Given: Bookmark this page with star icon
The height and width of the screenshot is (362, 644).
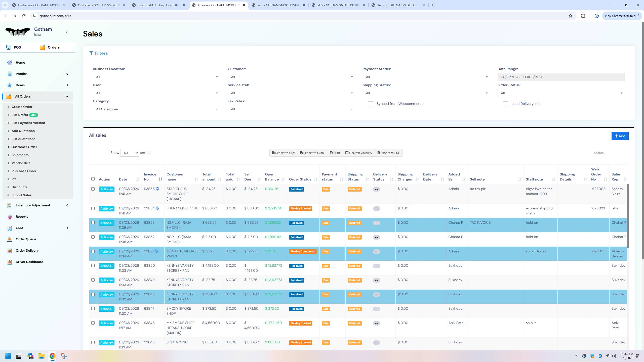Looking at the screenshot, I should [570, 16].
